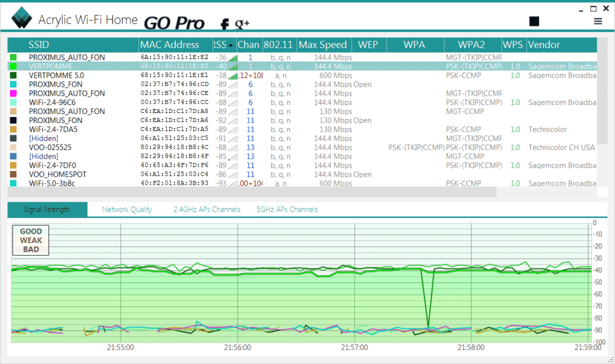
Task: Open the Google Plus icon link
Action: [242, 24]
